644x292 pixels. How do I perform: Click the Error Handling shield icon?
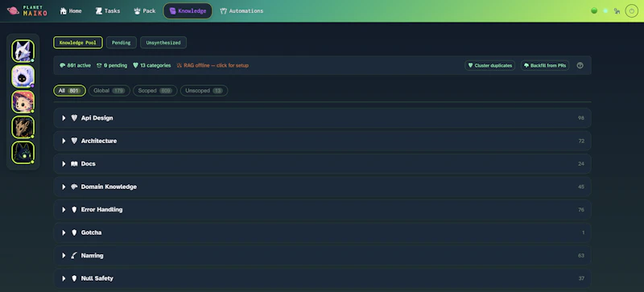point(74,210)
